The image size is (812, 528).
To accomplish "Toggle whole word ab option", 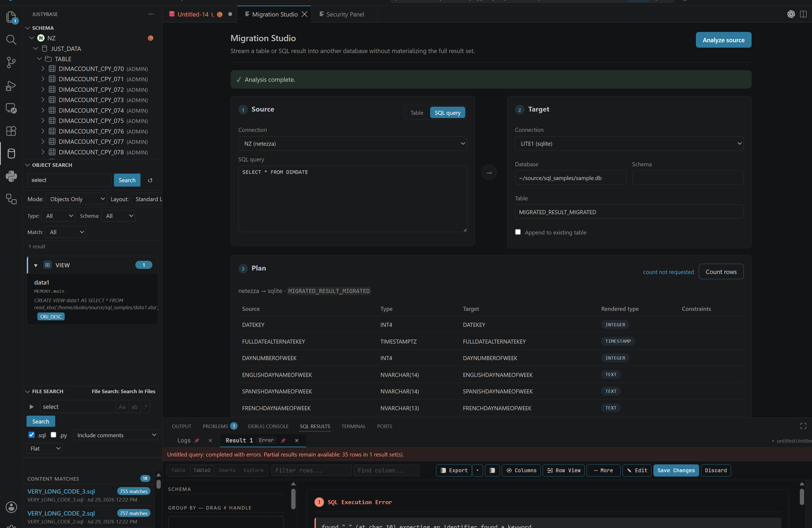I will (x=135, y=407).
